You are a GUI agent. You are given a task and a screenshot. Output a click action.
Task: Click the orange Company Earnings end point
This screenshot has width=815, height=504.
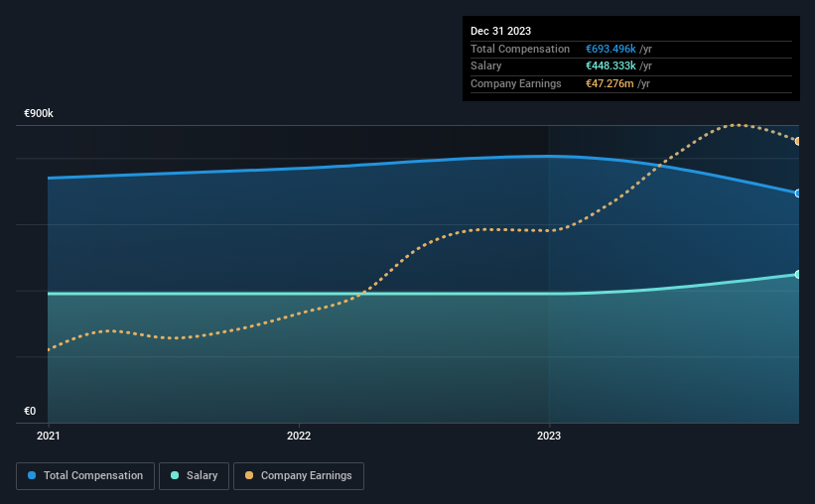click(797, 141)
